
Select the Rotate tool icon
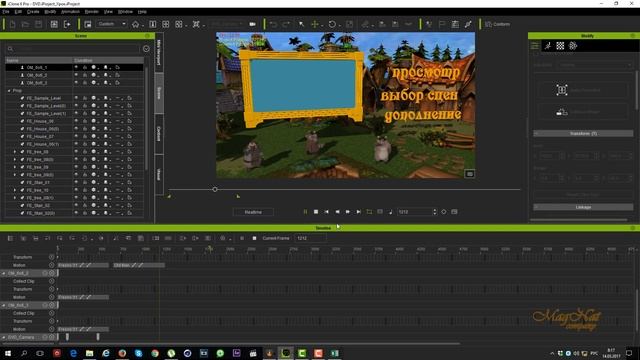coord(332,24)
